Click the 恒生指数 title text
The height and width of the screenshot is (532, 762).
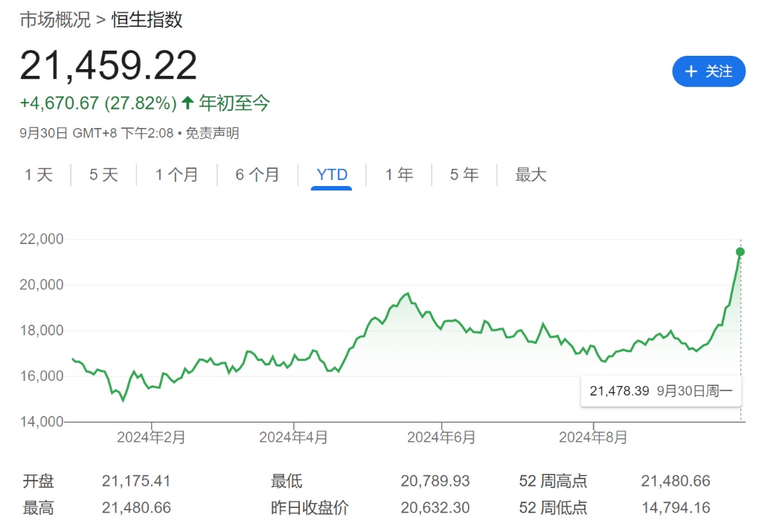tap(147, 20)
